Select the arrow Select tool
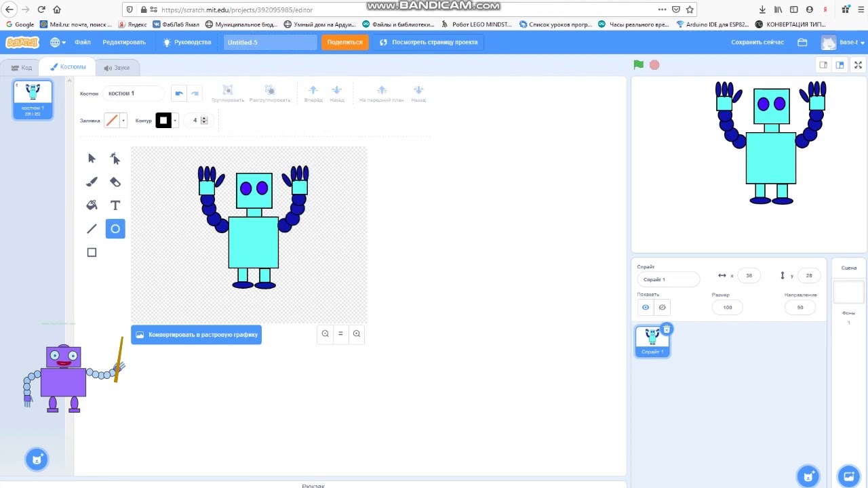Screen dimensions: 868x488 (92, 159)
